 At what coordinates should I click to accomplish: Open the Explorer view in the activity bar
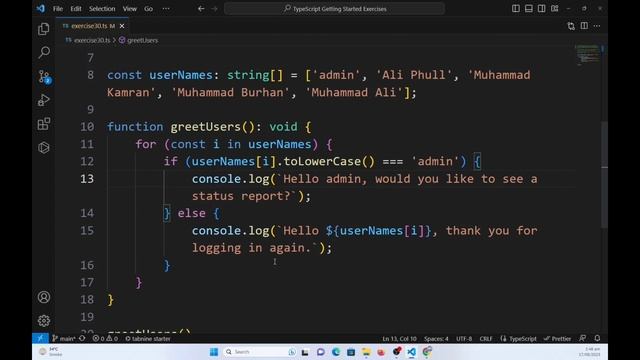(44, 29)
